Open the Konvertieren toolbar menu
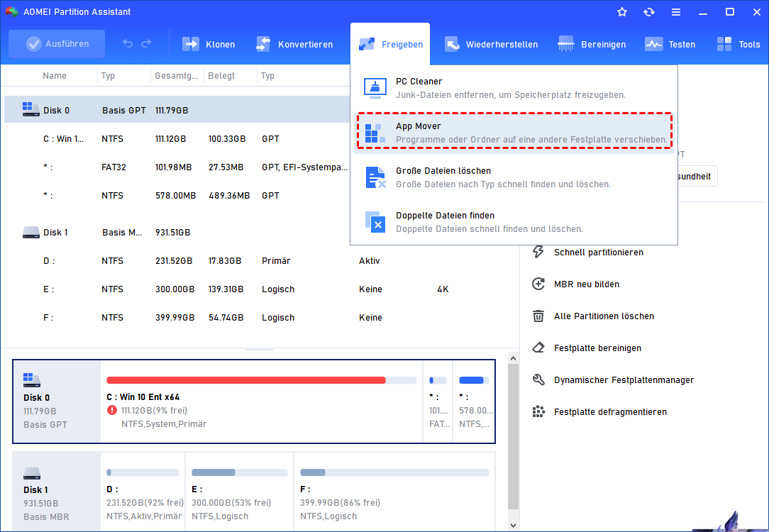This screenshot has height=532, width=769. pos(294,44)
